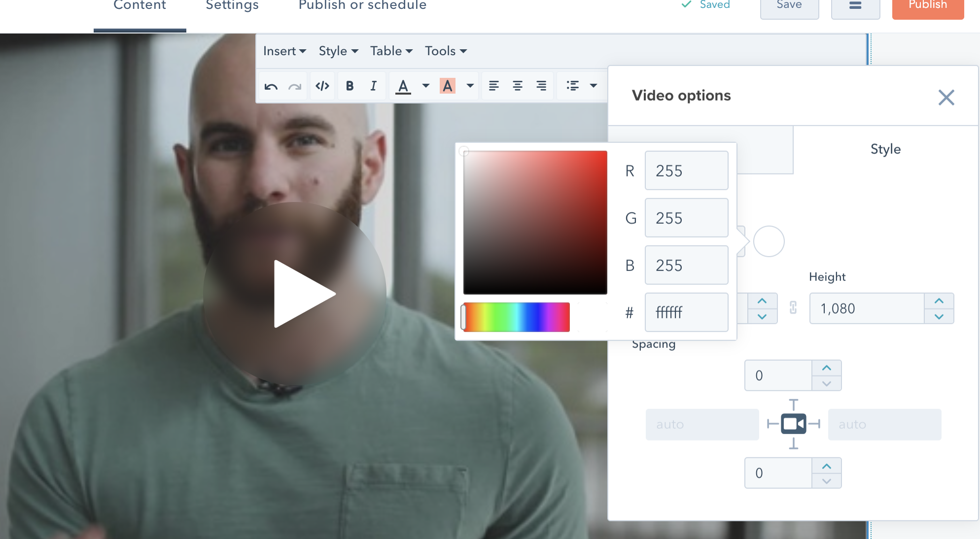Viewport: 980px width, 539px height.
Task: Click the G value field
Action: coord(686,218)
